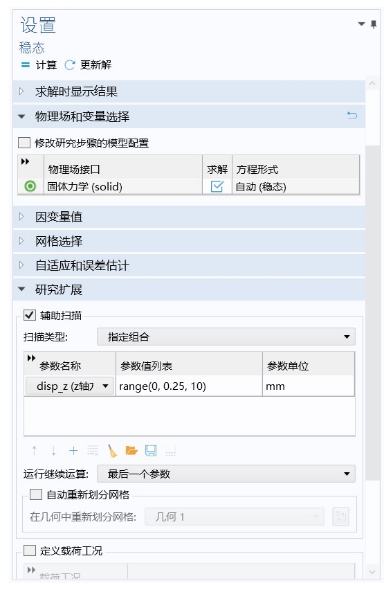Screen dimensions: 391x590
Task: Enable 修改研究步骤的模型配置 checkbox
Action: (x=24, y=143)
